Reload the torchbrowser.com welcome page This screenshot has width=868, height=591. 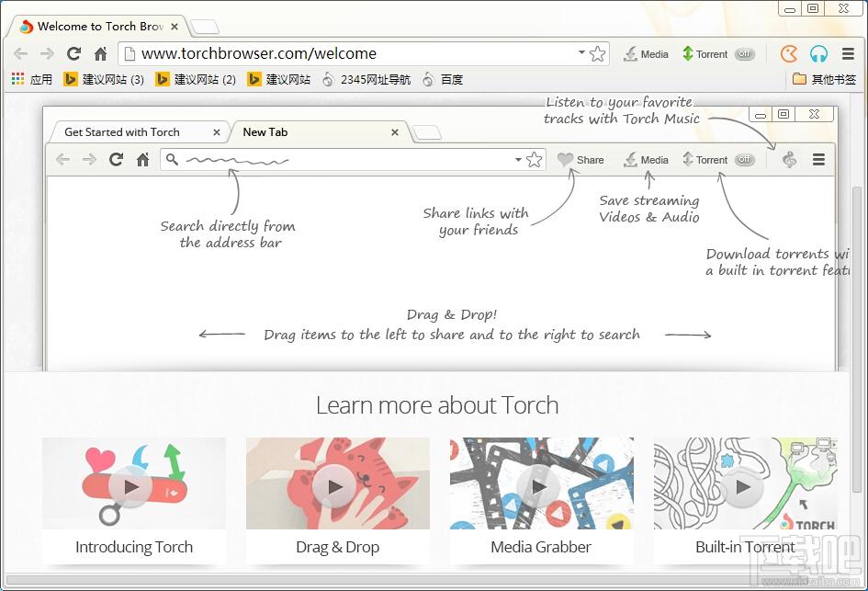click(73, 53)
